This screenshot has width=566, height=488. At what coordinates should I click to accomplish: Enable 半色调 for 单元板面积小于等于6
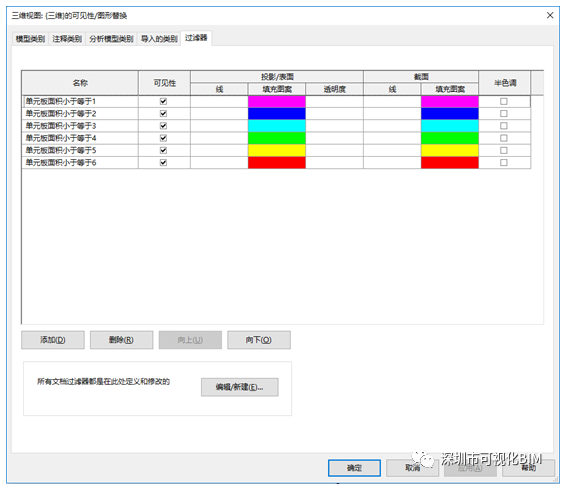pyautogui.click(x=504, y=163)
